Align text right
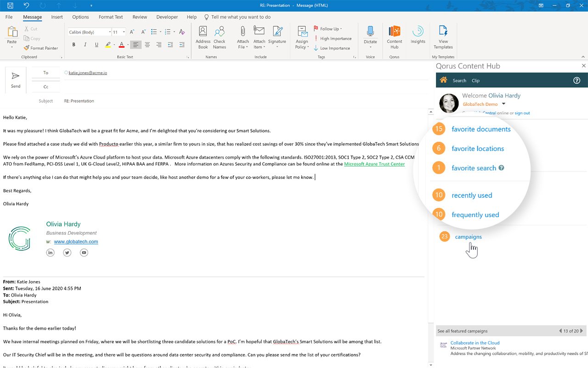This screenshot has height=368, width=588. click(158, 45)
